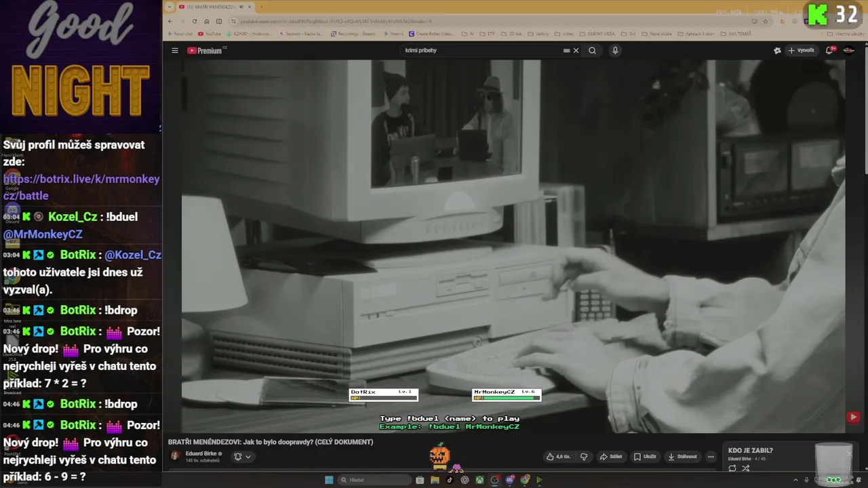Go back in browser history
The width and height of the screenshot is (868, 488).
point(170,21)
